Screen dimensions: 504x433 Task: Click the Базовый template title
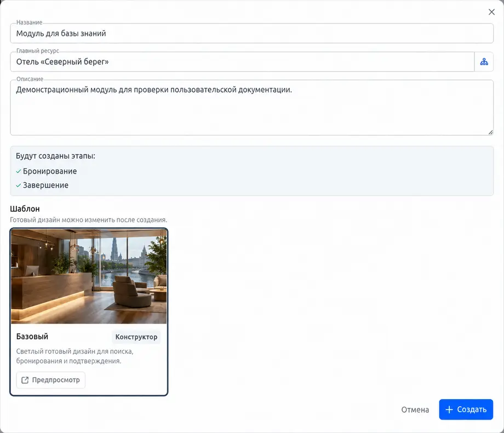click(x=32, y=337)
